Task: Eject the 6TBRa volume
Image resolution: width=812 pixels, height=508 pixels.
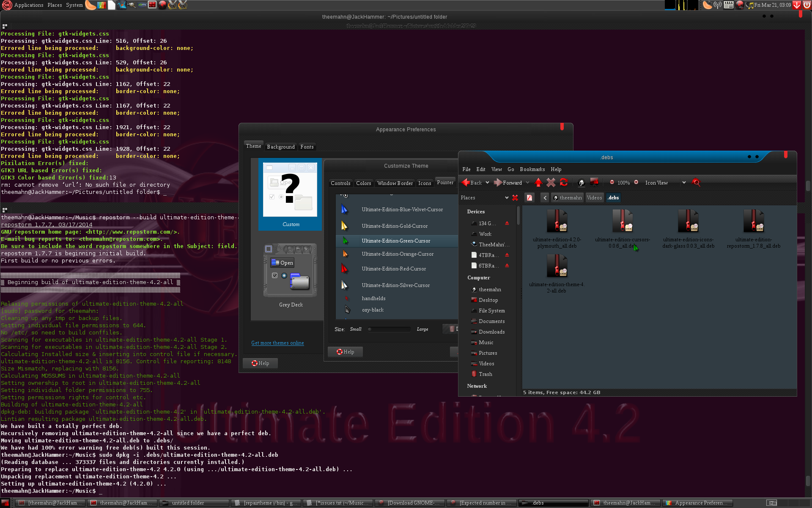Action: (x=507, y=265)
